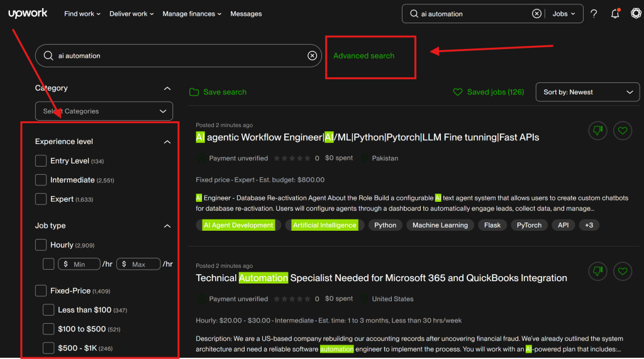Click the Advanced search link

[364, 55]
